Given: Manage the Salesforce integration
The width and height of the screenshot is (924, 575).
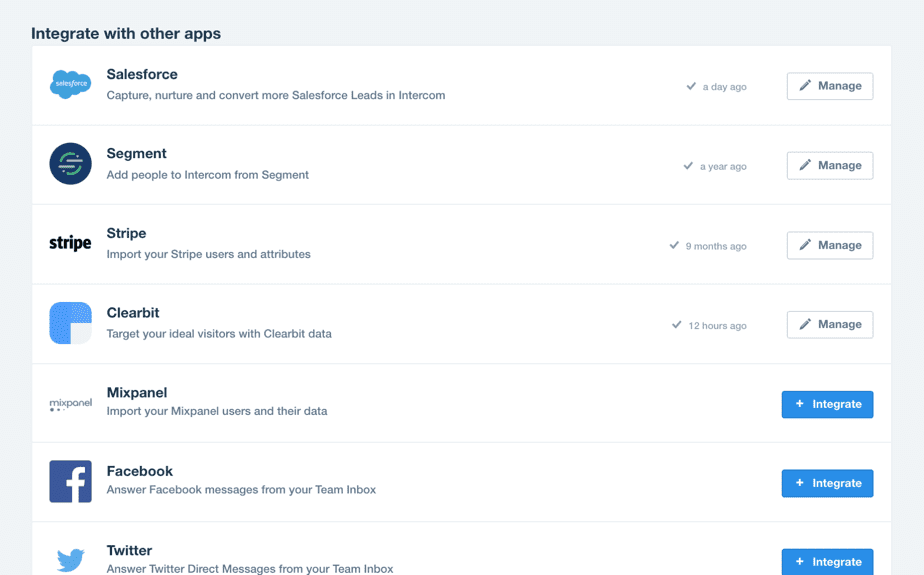Looking at the screenshot, I should (x=829, y=86).
